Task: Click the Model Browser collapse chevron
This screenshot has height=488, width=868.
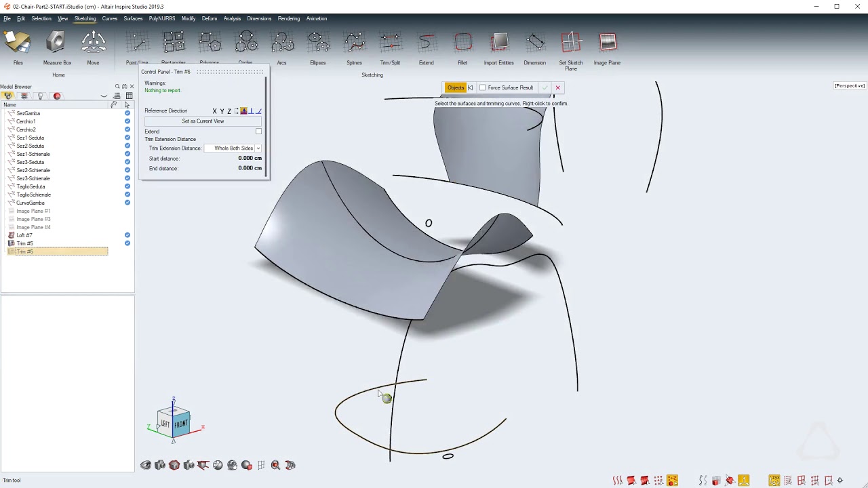Action: [x=104, y=96]
